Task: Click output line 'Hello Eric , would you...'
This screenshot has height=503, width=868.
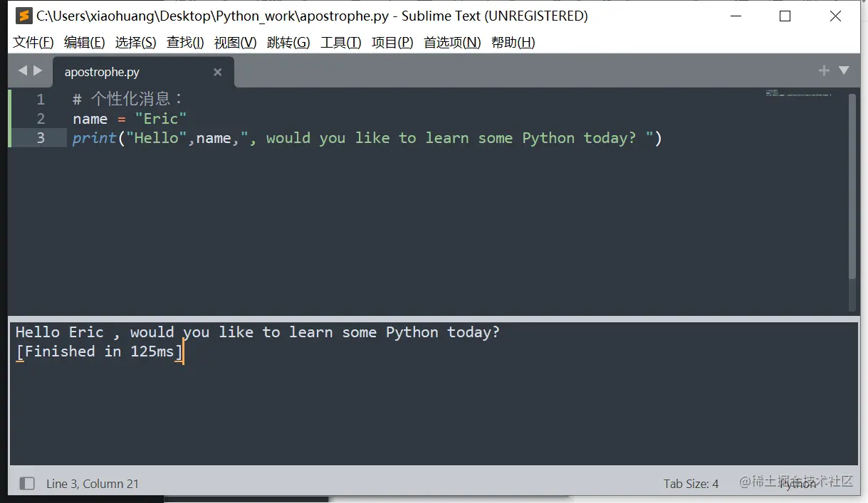Action: [258, 332]
